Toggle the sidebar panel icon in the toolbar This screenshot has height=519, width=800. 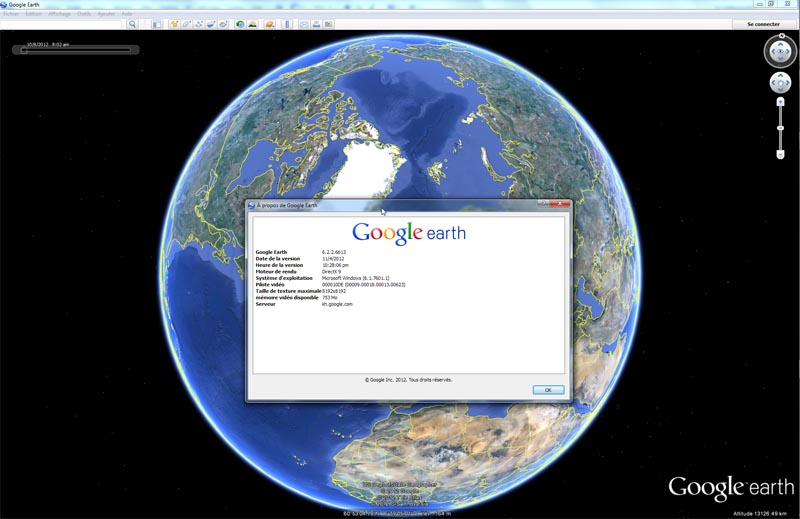tap(157, 24)
